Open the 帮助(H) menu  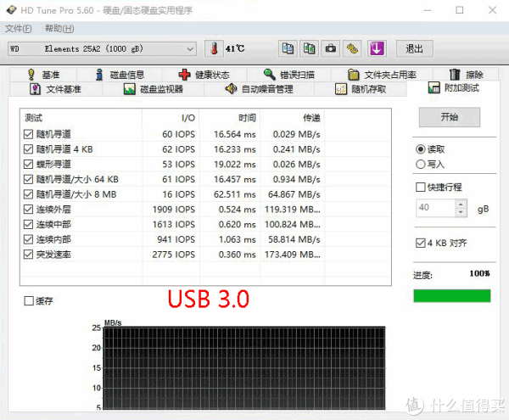pos(59,29)
